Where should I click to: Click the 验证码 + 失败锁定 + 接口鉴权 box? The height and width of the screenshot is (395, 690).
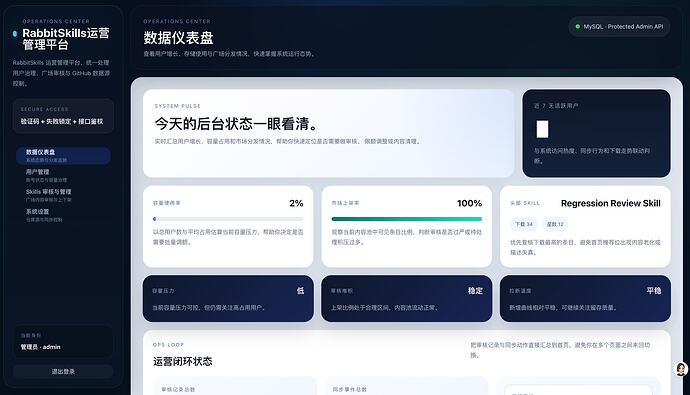(x=63, y=116)
